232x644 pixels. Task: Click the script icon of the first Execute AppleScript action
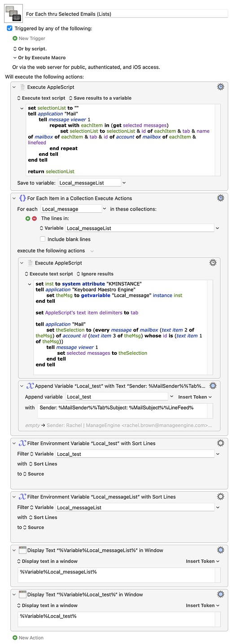click(22, 87)
